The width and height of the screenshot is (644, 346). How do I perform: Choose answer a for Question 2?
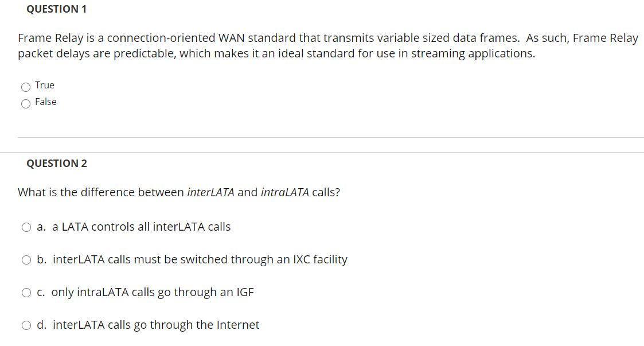(x=26, y=227)
